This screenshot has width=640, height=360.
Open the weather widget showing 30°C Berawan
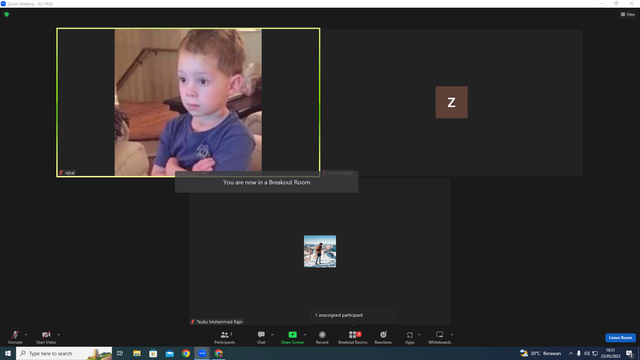coord(540,353)
